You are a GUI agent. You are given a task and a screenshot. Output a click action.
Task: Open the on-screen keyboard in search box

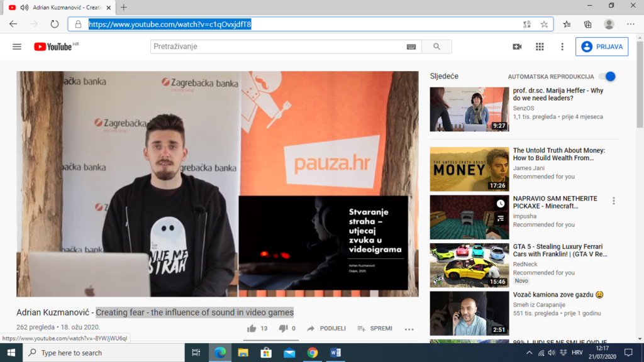(x=411, y=47)
